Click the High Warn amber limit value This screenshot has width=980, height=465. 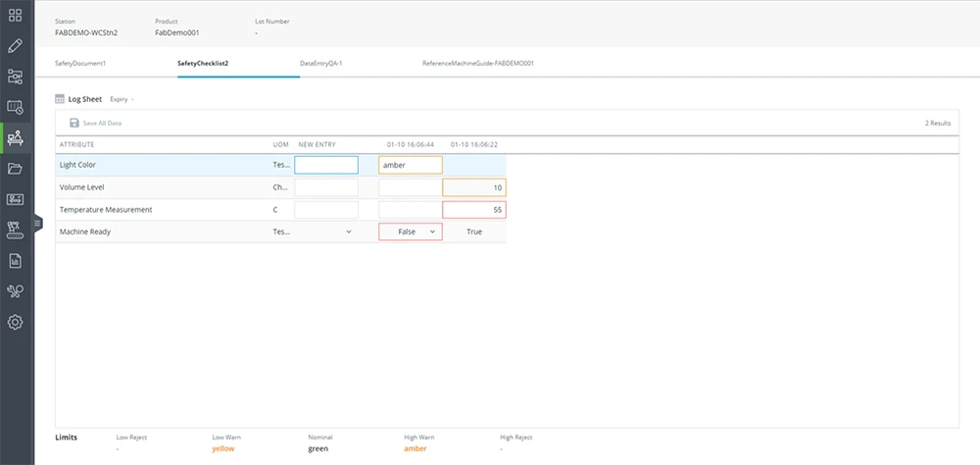click(x=415, y=448)
